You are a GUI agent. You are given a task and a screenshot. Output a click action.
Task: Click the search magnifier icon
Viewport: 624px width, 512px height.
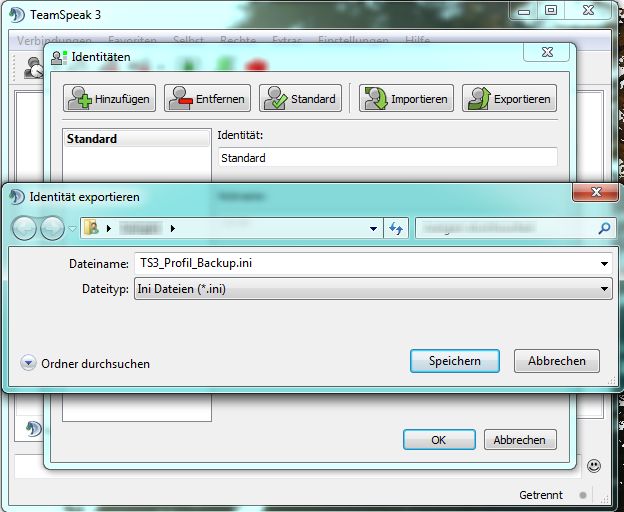tap(604, 228)
